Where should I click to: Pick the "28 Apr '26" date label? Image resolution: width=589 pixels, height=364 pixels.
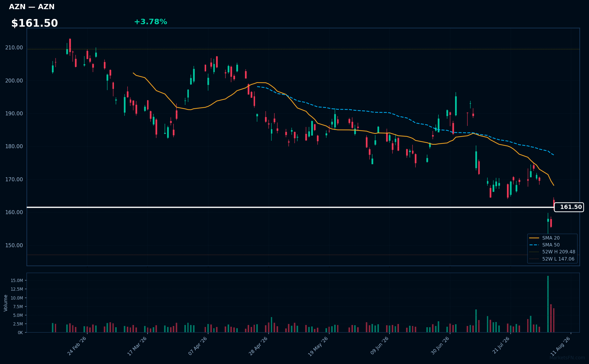pyautogui.click(x=258, y=346)
